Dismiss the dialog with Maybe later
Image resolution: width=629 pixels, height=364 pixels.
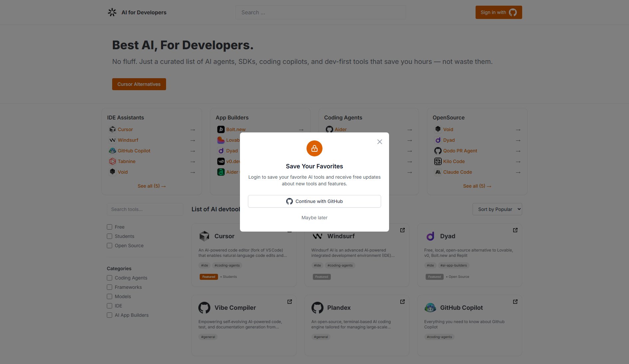point(314,218)
